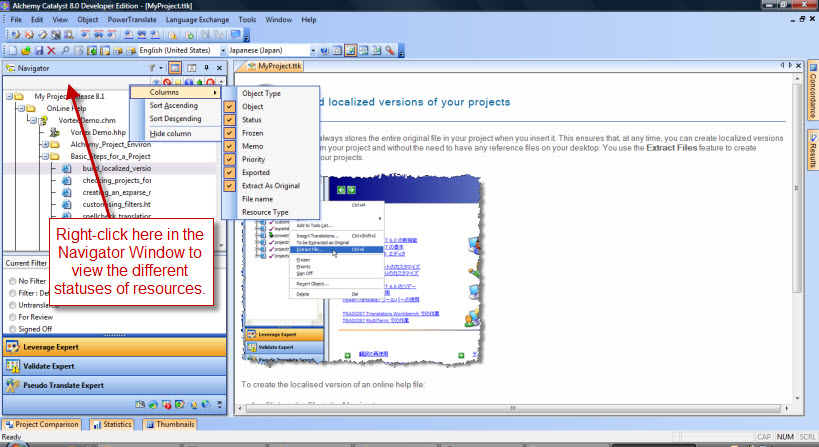Image resolution: width=819 pixels, height=447 pixels.
Task: Close the Navigator panel
Action: 219,68
